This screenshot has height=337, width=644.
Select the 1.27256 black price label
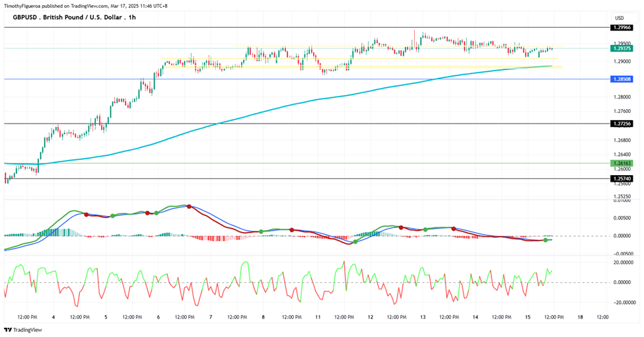pos(622,124)
